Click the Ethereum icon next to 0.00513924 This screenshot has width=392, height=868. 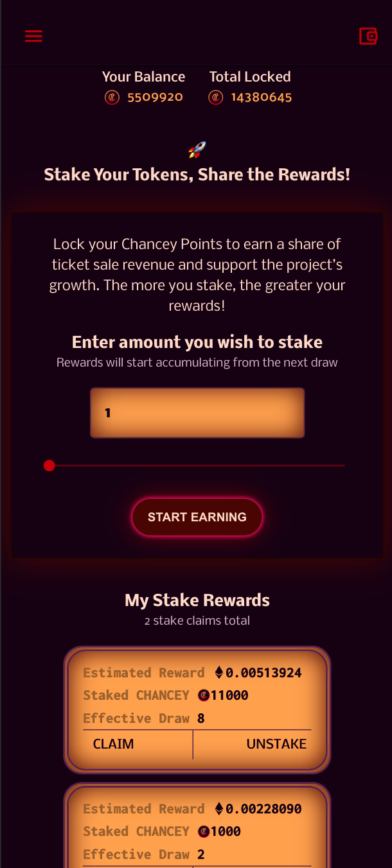pyautogui.click(x=219, y=673)
